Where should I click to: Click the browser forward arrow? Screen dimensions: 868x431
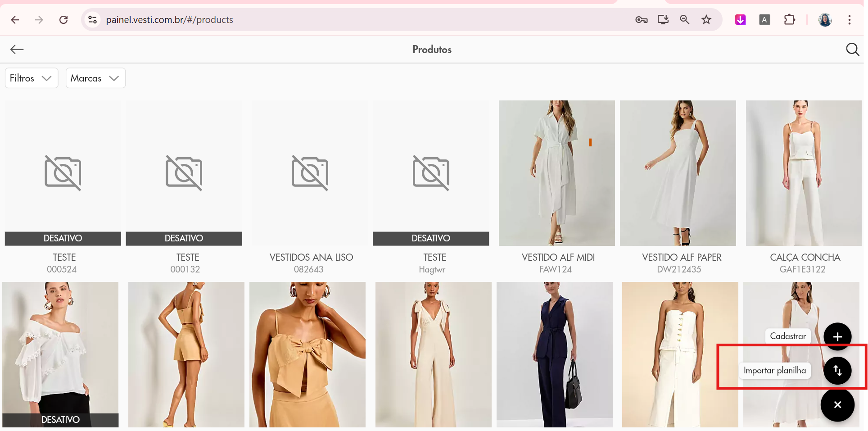click(39, 20)
